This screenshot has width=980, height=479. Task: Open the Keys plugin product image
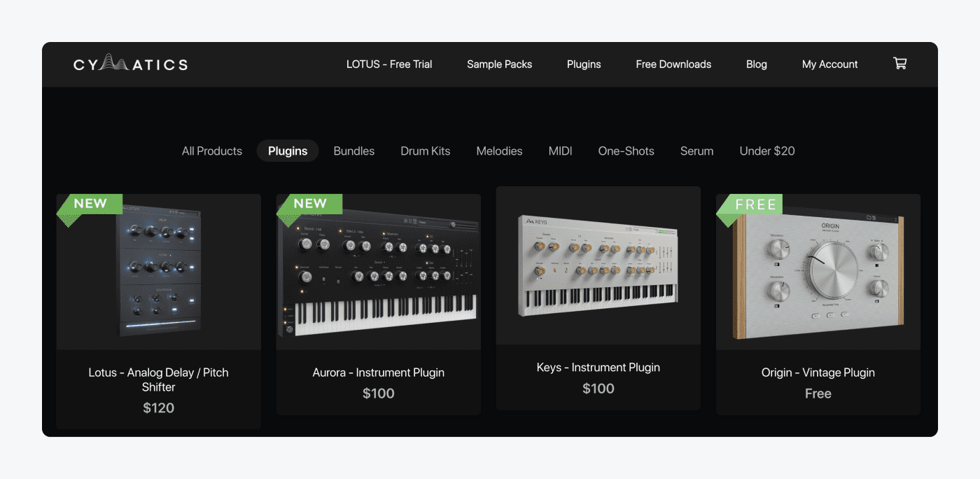coord(598,265)
